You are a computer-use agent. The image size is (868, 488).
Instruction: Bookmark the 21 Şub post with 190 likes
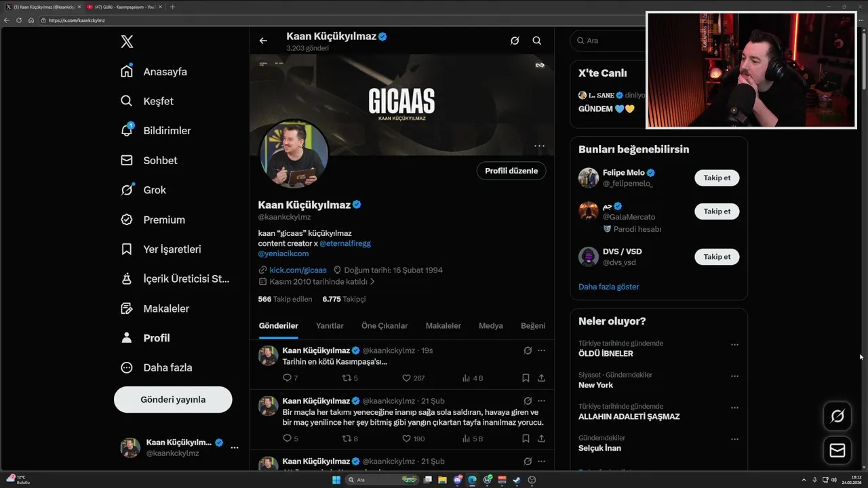click(526, 439)
